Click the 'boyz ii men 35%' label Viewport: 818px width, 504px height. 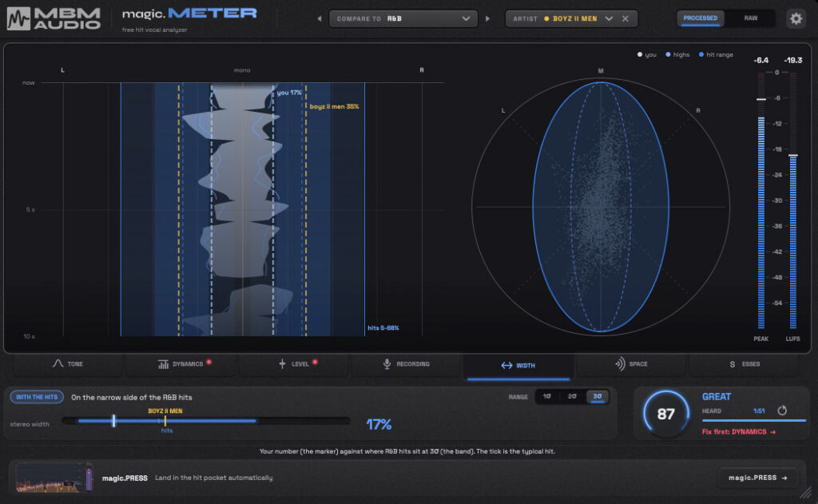tap(335, 106)
